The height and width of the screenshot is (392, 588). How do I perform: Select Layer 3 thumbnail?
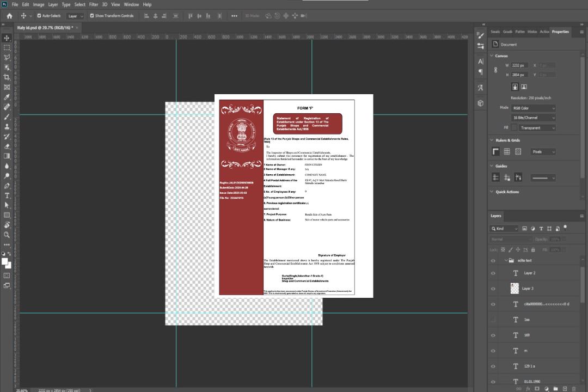coord(515,289)
